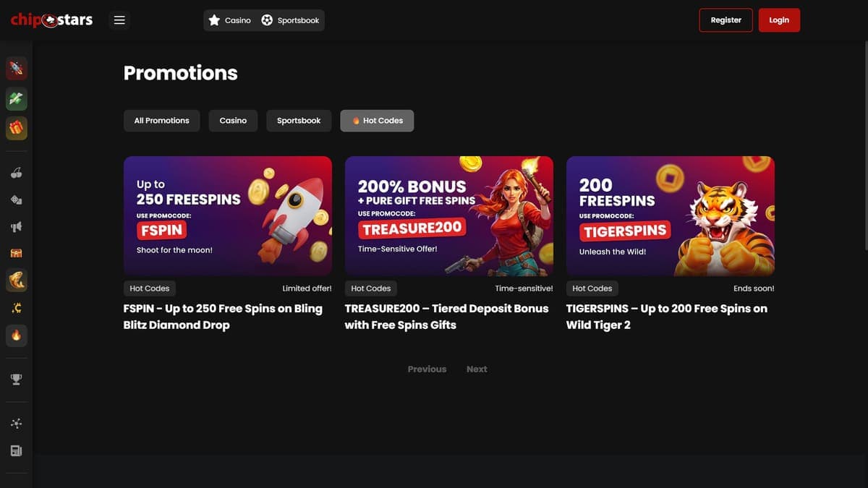Open Sportsbook from the top navigation
868x488 pixels.
point(291,20)
